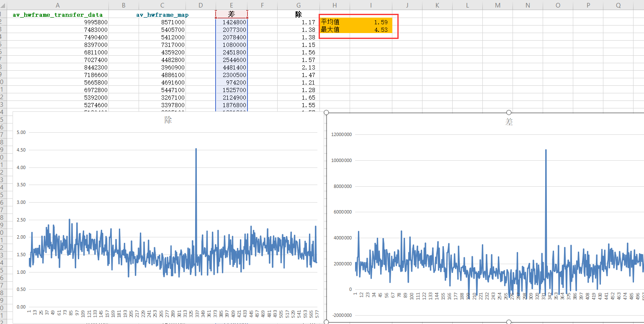Select the cell showing average 1.59

[371, 22]
